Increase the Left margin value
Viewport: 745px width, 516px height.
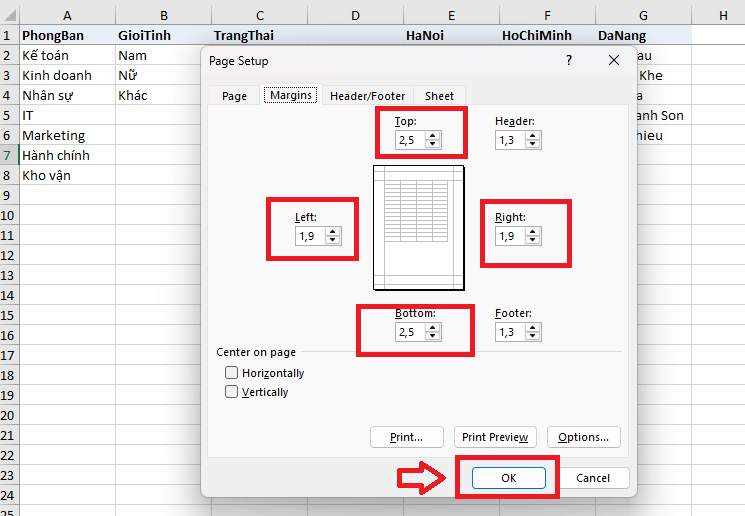pyautogui.click(x=333, y=232)
